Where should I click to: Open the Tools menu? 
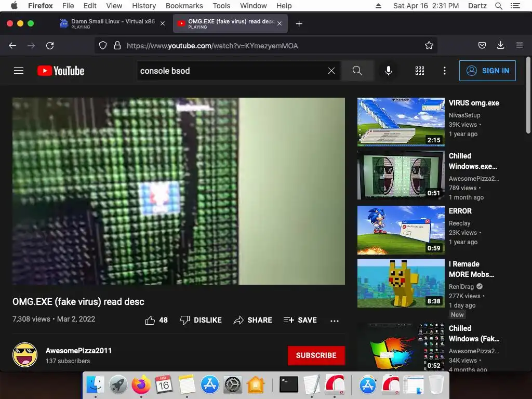[221, 6]
